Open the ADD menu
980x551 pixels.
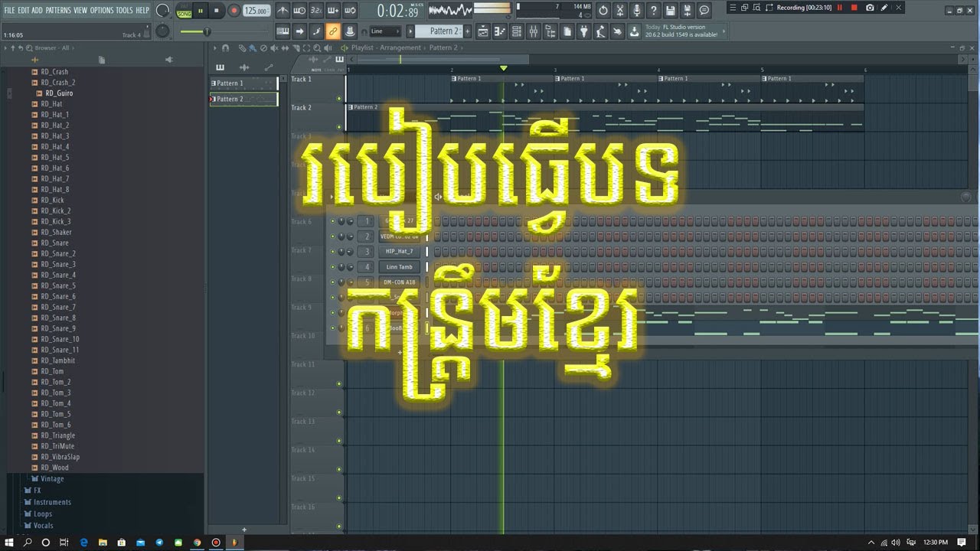37,11
